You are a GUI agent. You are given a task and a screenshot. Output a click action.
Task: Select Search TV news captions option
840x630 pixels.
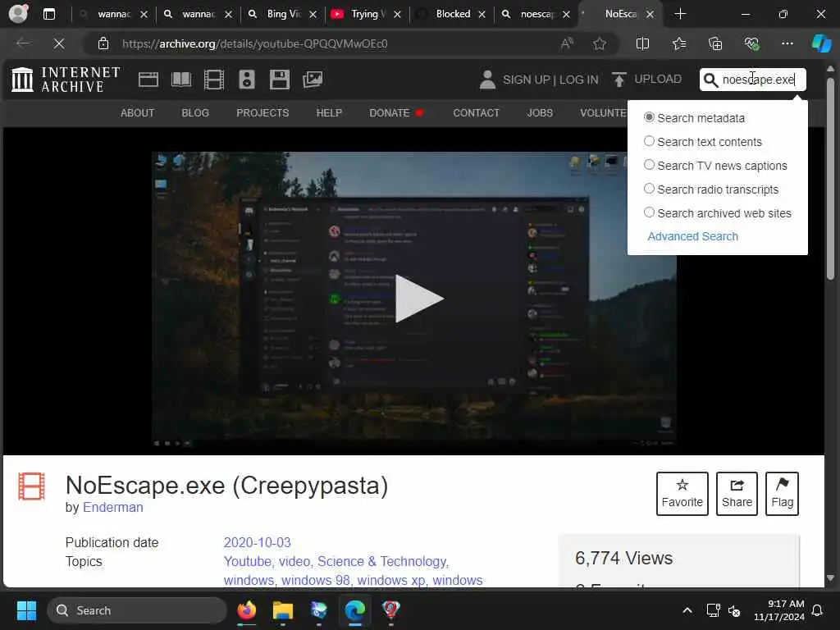point(649,164)
